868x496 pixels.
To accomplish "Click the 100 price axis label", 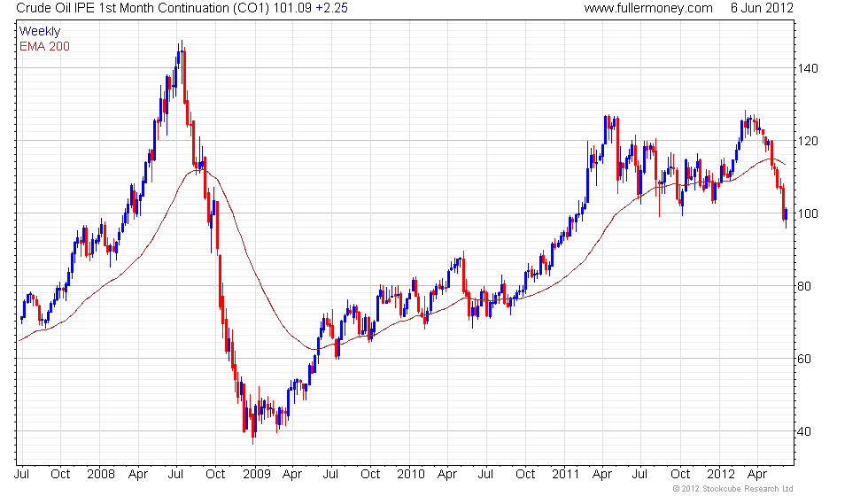I will click(808, 213).
